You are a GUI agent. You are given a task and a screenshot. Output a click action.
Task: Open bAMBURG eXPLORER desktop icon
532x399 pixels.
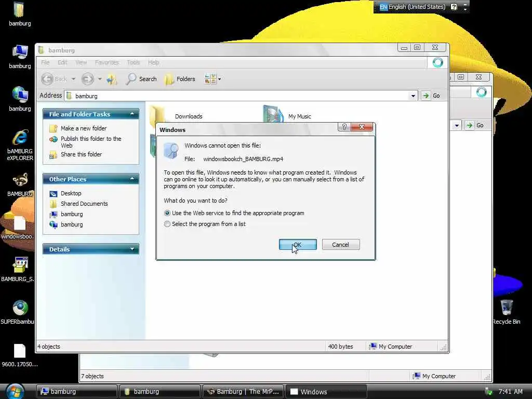tap(20, 145)
